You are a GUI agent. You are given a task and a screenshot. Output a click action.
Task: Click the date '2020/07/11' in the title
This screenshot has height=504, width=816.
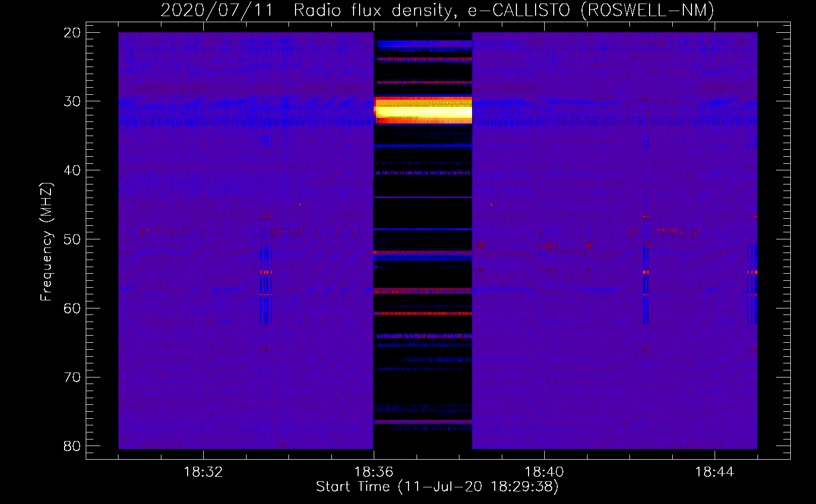point(217,10)
